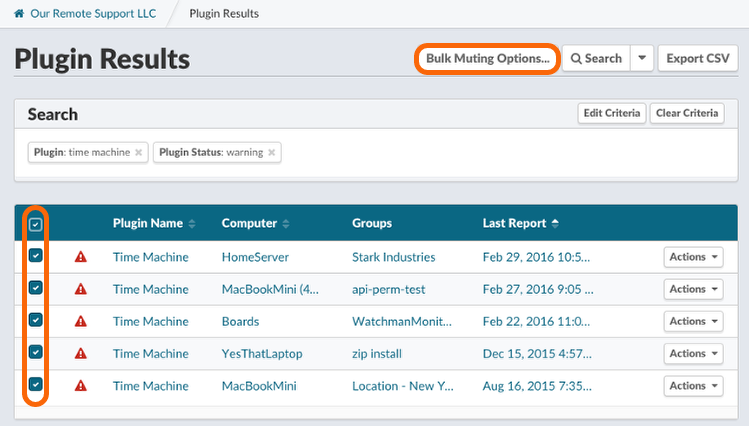Click 'Dec 15, 2015 4:57...' report date
The height and width of the screenshot is (426, 749).
(537, 354)
